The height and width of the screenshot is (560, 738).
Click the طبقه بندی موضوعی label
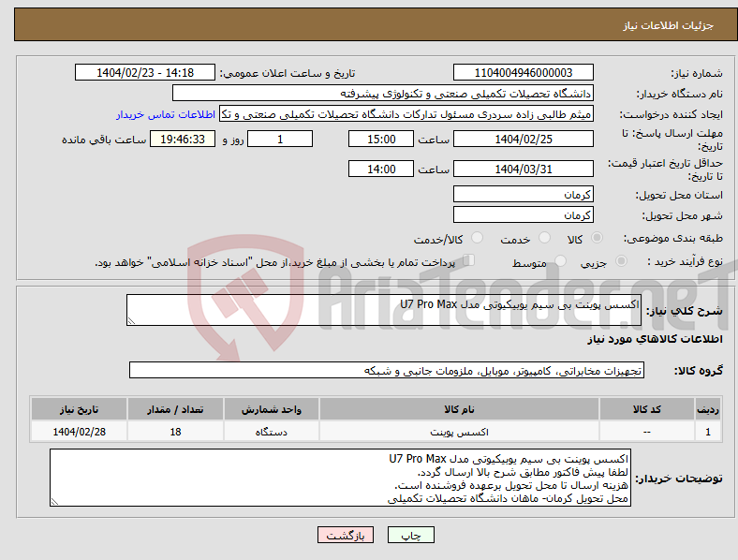673,238
